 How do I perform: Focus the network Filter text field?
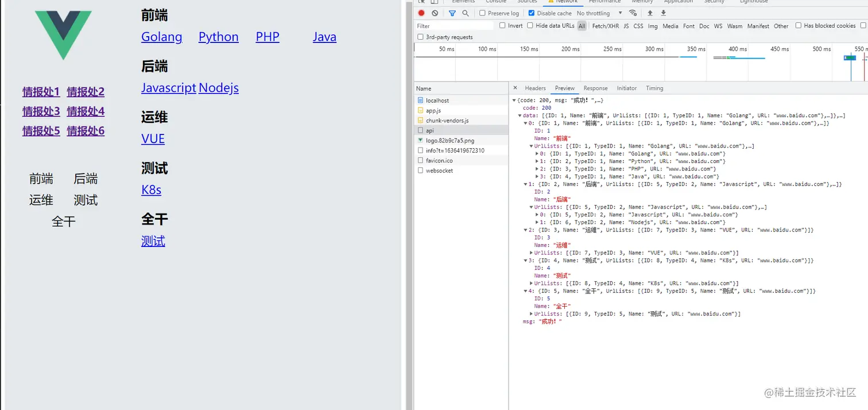[454, 26]
